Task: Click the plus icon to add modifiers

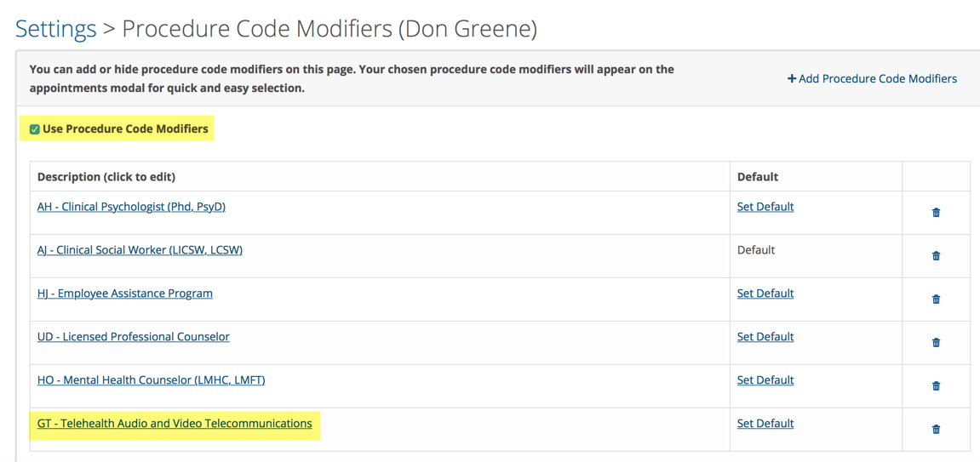Action: 792,78
